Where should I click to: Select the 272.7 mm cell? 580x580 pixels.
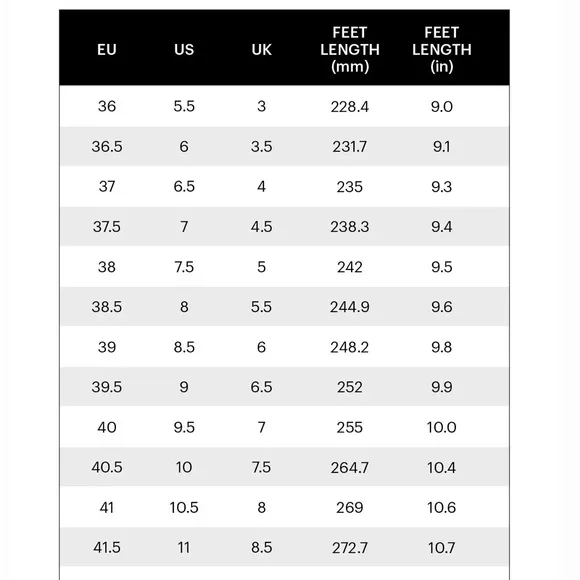pyautogui.click(x=350, y=548)
